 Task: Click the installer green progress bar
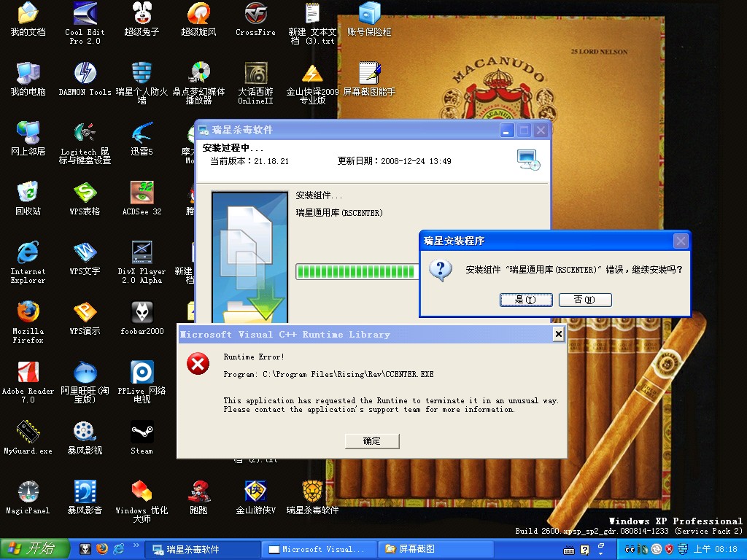tap(357, 271)
